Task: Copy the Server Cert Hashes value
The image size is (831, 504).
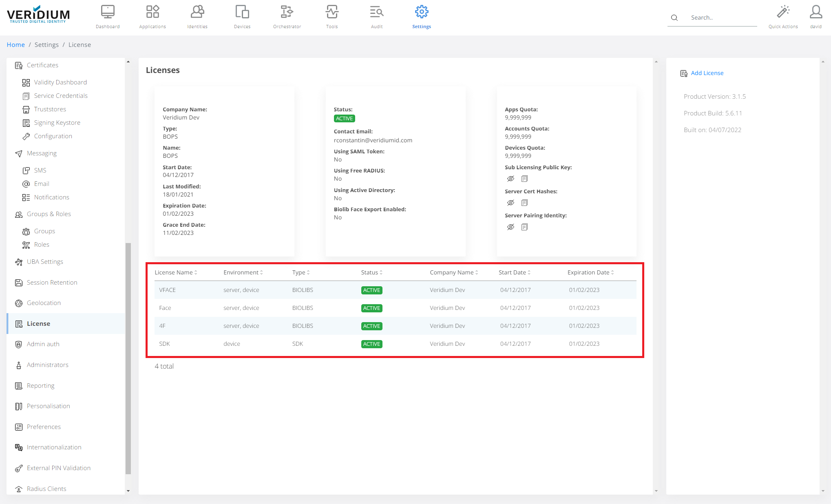Action: pyautogui.click(x=524, y=203)
